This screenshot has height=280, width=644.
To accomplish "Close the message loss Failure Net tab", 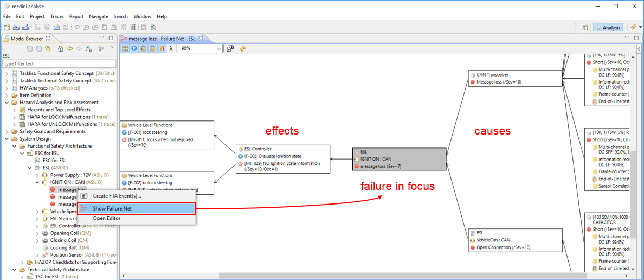I will pos(201,38).
